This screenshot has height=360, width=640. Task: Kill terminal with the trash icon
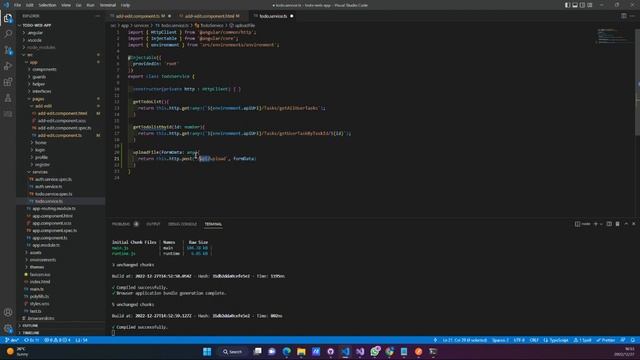[618, 224]
